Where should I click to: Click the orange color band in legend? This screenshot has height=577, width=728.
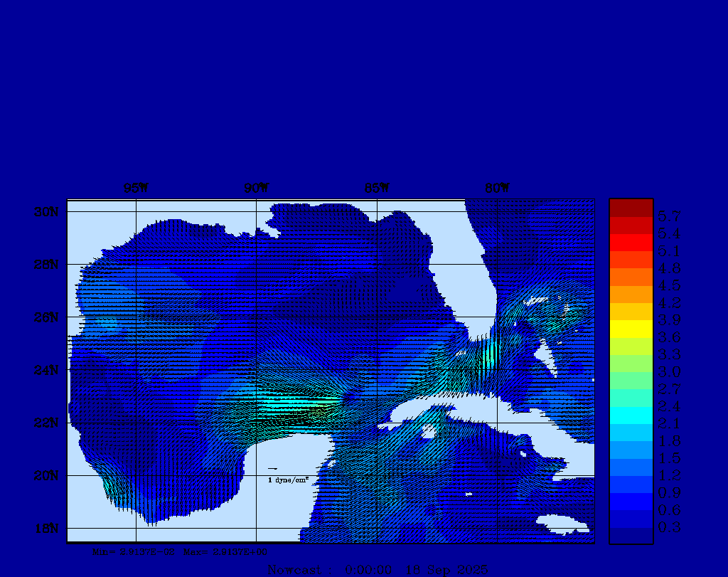click(x=631, y=277)
